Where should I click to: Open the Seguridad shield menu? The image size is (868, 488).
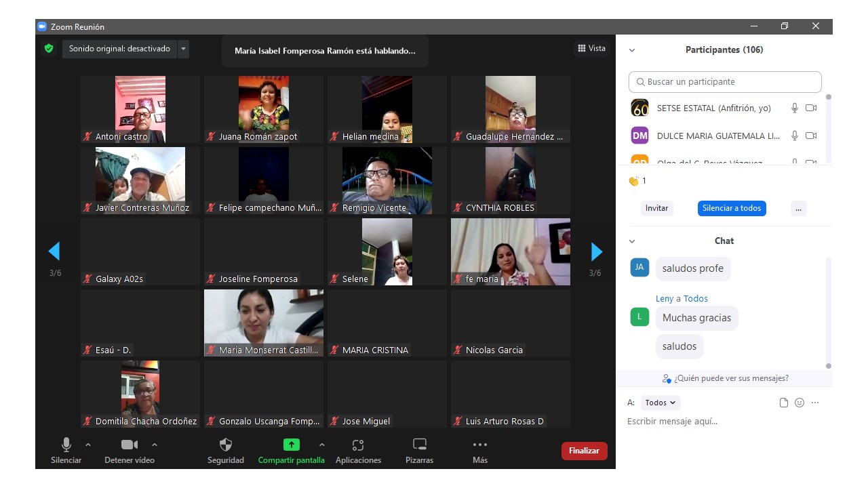click(x=226, y=451)
